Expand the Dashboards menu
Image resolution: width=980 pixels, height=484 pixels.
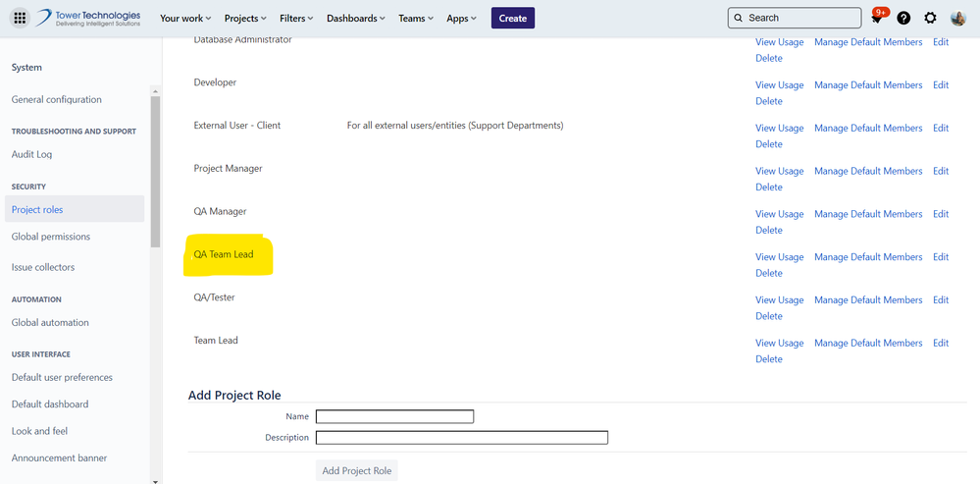(356, 18)
